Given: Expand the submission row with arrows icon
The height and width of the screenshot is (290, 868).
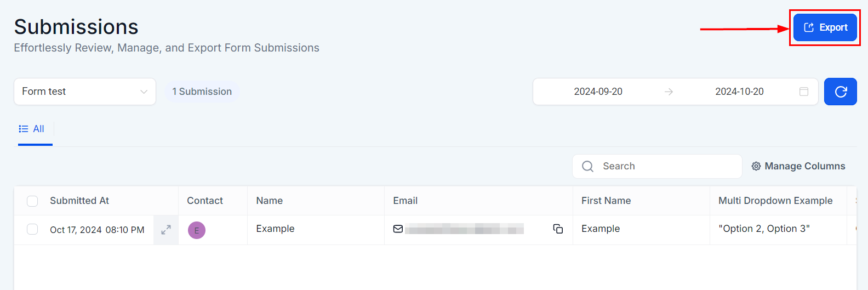Looking at the screenshot, I should [x=166, y=230].
